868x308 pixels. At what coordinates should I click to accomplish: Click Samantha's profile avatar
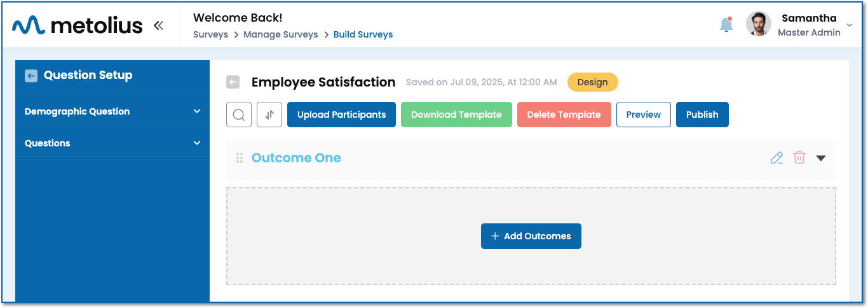pyautogui.click(x=759, y=24)
